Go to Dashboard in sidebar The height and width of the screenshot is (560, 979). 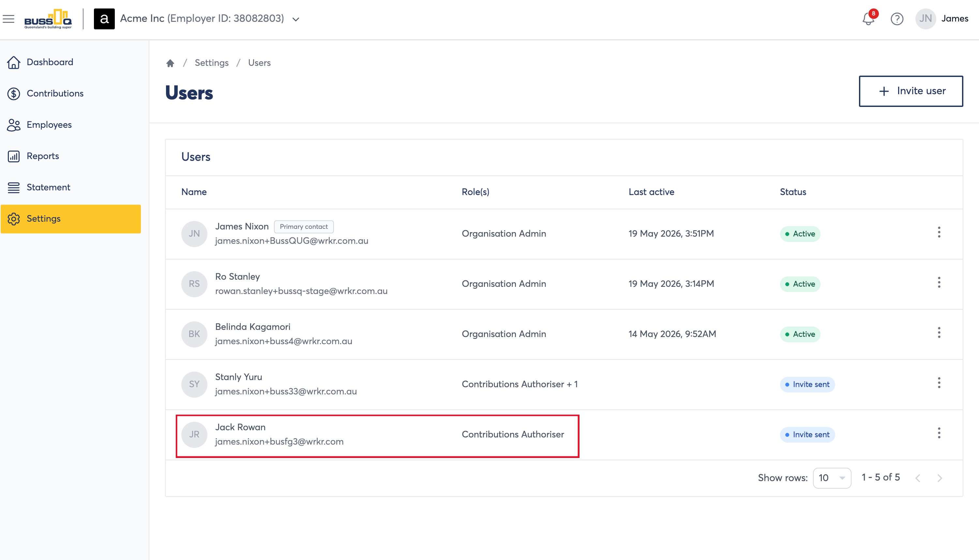coord(71,62)
